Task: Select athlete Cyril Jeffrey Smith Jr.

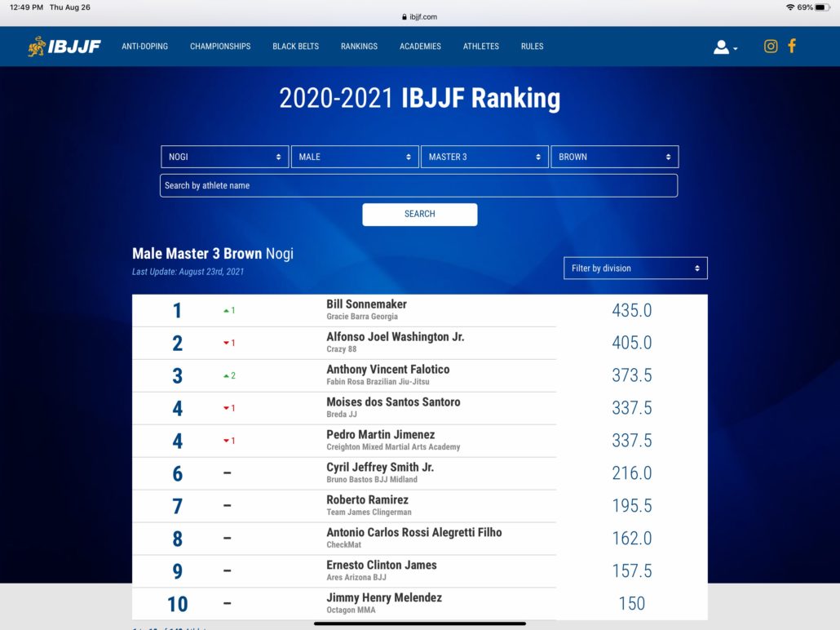Action: [x=380, y=468]
